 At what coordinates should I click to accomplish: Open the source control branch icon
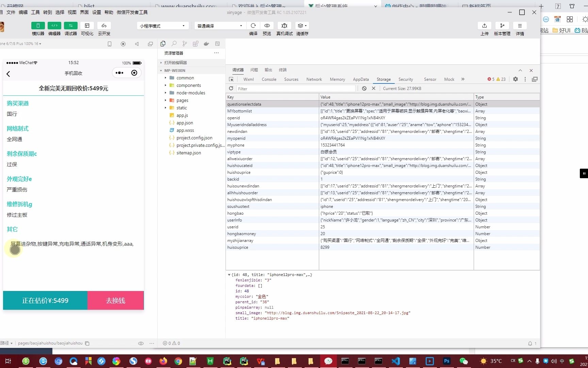click(185, 44)
